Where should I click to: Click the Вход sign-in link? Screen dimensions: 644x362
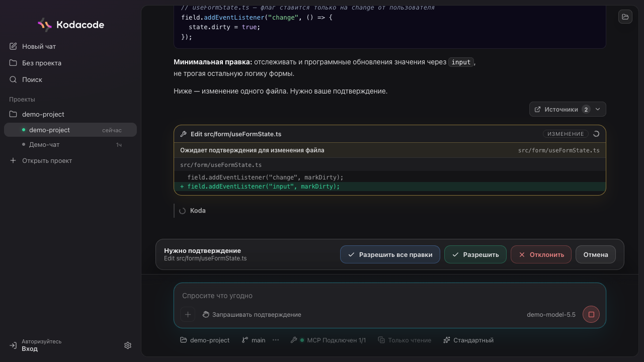coord(30,348)
